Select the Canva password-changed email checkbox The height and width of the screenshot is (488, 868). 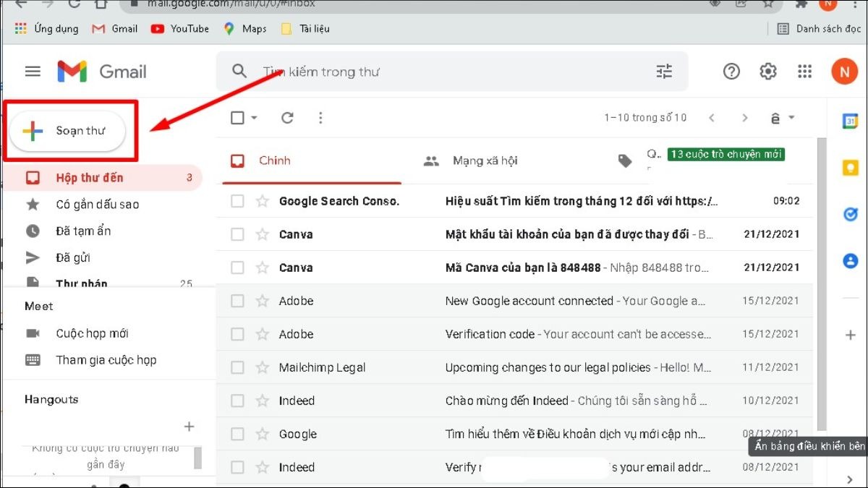click(x=237, y=234)
